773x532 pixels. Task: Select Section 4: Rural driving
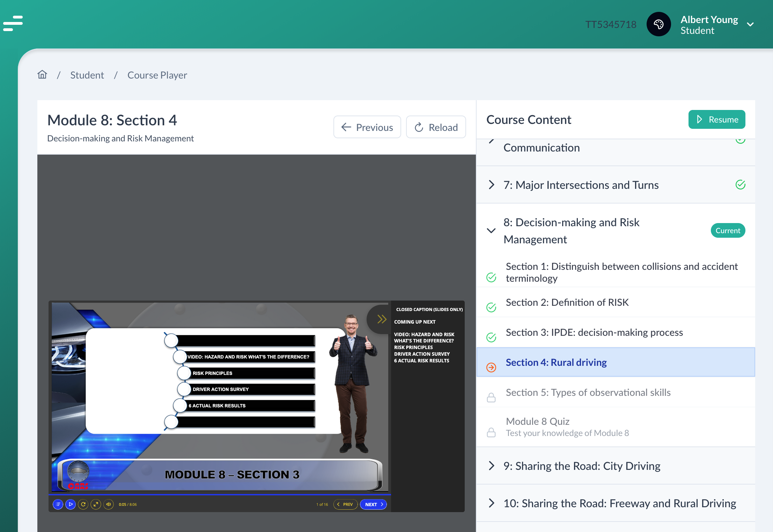coord(556,362)
